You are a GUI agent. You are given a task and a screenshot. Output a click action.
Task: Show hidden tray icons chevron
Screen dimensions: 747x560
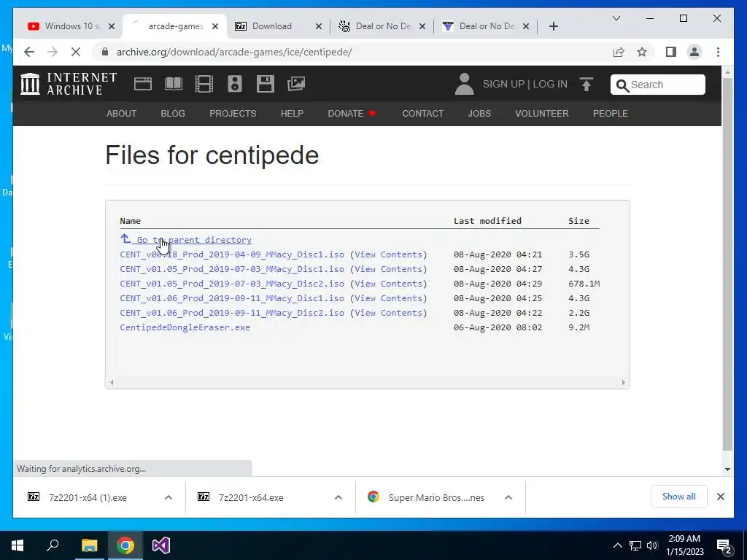coord(617,545)
